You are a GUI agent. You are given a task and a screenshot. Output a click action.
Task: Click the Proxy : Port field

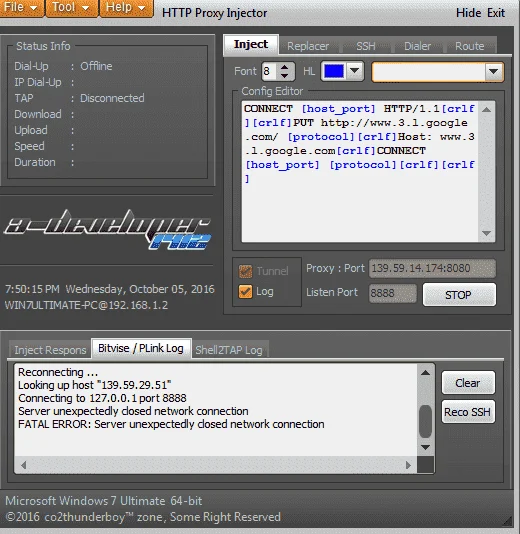[x=432, y=268]
